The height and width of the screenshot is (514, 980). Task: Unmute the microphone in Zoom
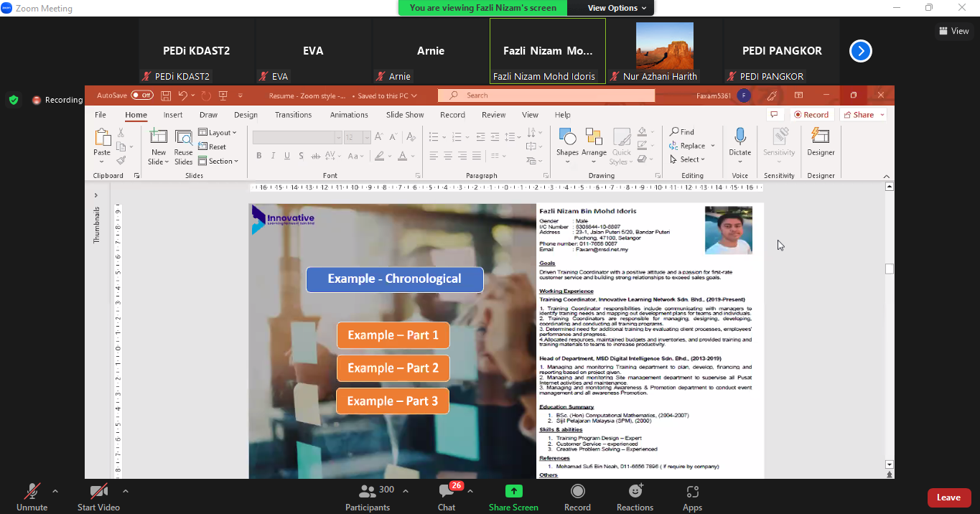point(32,492)
